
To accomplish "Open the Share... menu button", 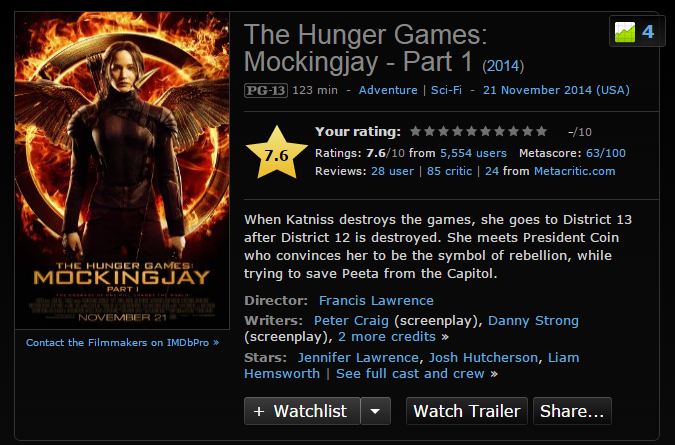I will tap(572, 411).
